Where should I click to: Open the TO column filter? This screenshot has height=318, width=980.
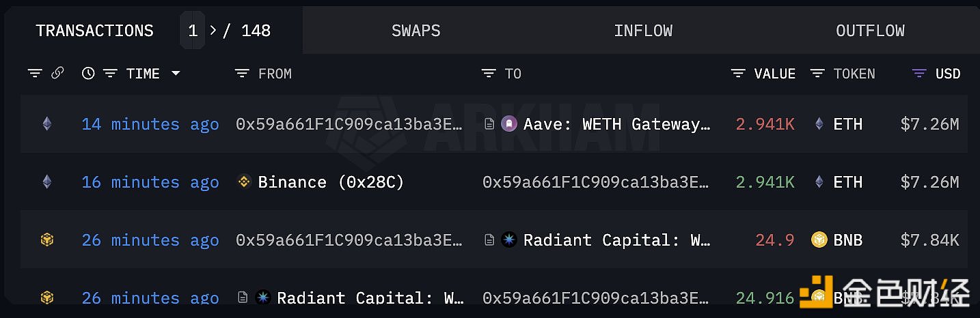[x=489, y=74]
